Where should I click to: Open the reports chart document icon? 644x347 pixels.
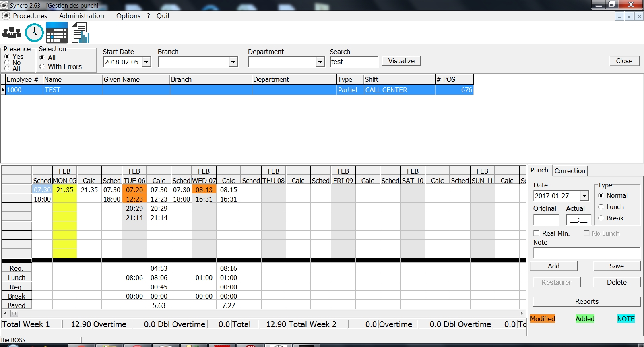[80, 33]
